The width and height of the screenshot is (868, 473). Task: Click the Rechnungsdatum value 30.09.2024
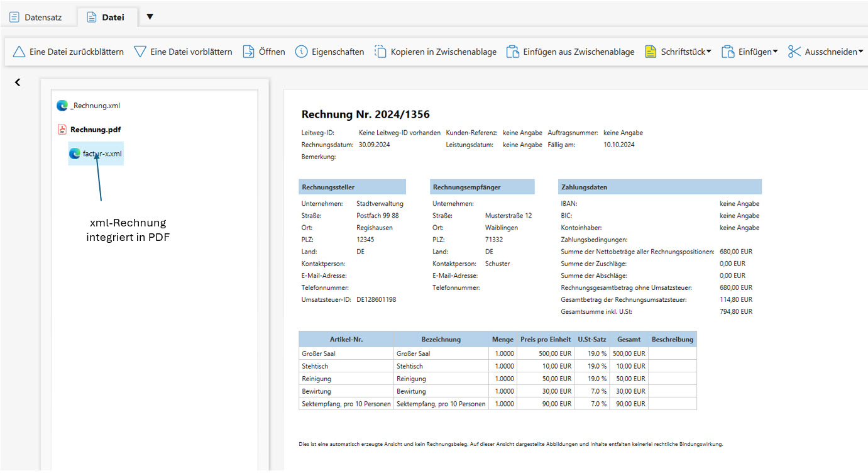click(x=375, y=145)
